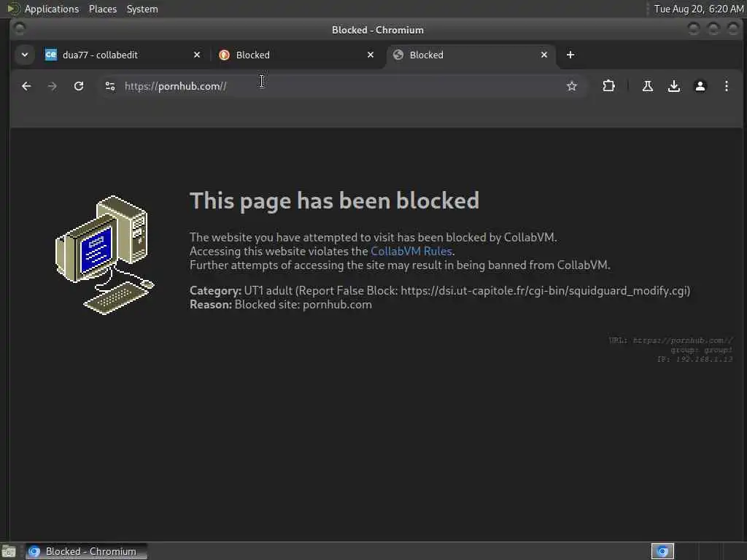This screenshot has width=747, height=560.
Task: Click the 'This page has been blocked' heading
Action: click(x=334, y=201)
